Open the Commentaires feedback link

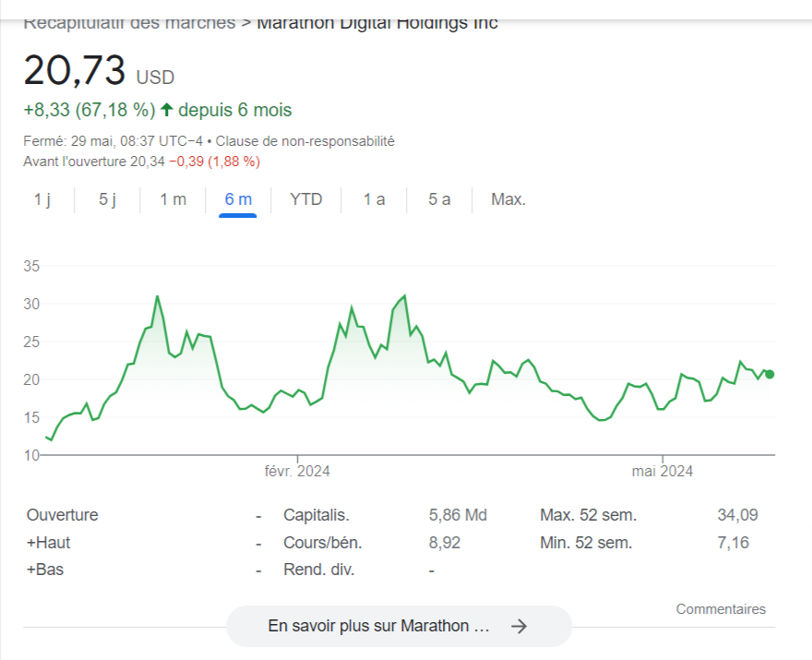[x=721, y=609]
